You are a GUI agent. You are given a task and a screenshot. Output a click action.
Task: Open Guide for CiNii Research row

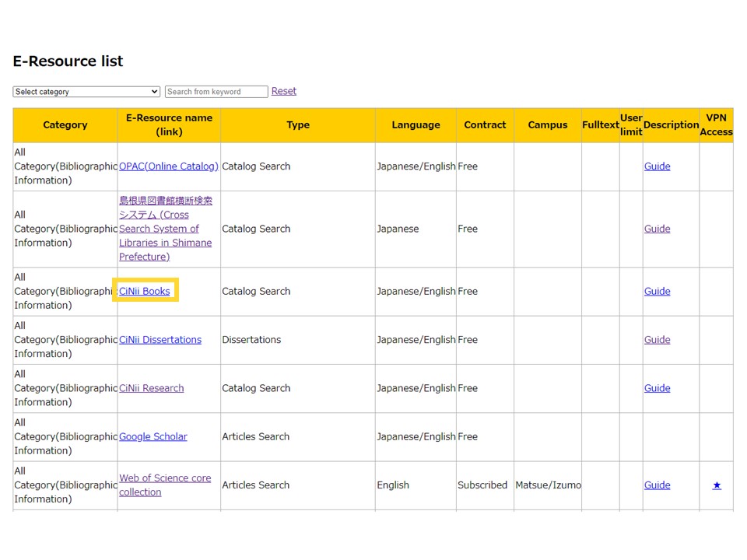657,388
